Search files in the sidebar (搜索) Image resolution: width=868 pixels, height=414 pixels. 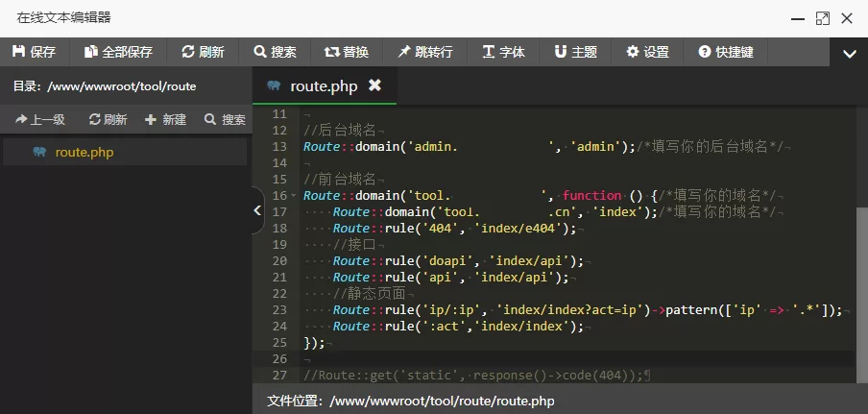pos(225,120)
